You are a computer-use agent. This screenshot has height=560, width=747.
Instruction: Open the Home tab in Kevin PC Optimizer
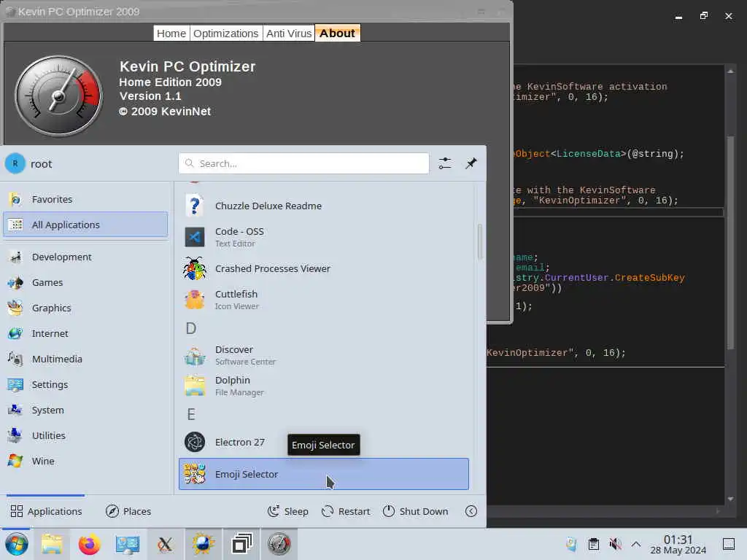[171, 34]
